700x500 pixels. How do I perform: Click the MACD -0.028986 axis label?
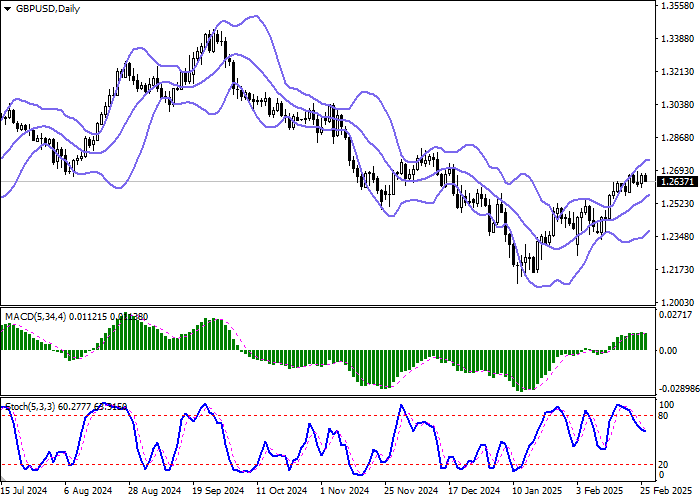(x=678, y=386)
